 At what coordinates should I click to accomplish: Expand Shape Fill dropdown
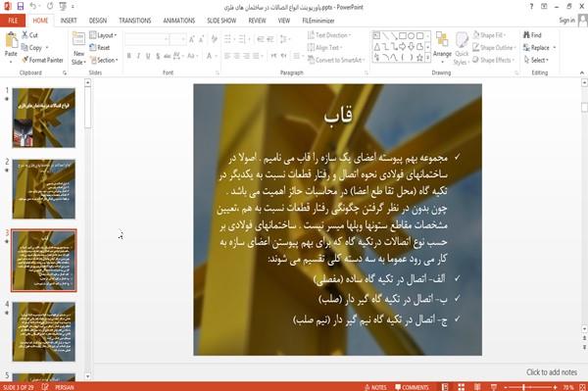pos(489,35)
